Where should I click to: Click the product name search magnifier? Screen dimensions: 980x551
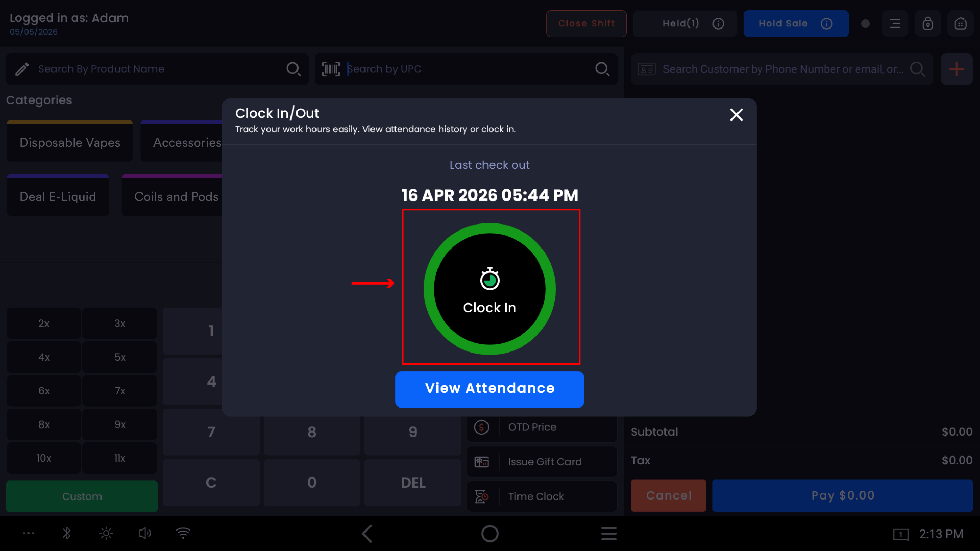(x=293, y=69)
